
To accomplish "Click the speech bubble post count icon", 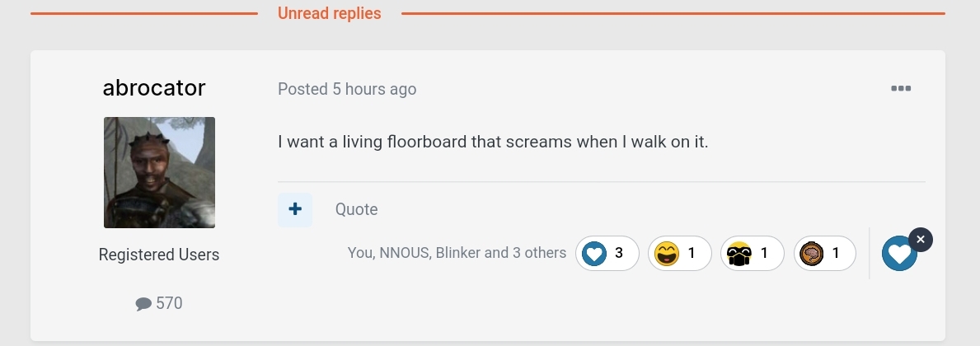I will (x=143, y=304).
